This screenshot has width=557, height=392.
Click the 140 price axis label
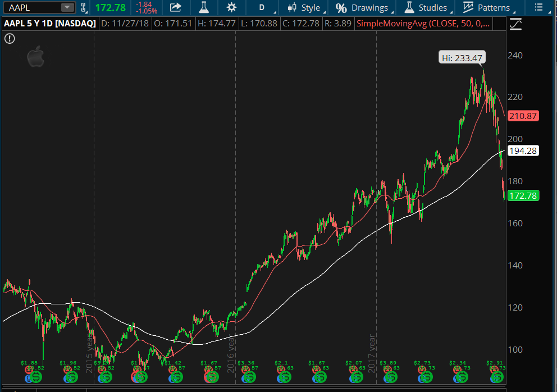click(x=515, y=265)
